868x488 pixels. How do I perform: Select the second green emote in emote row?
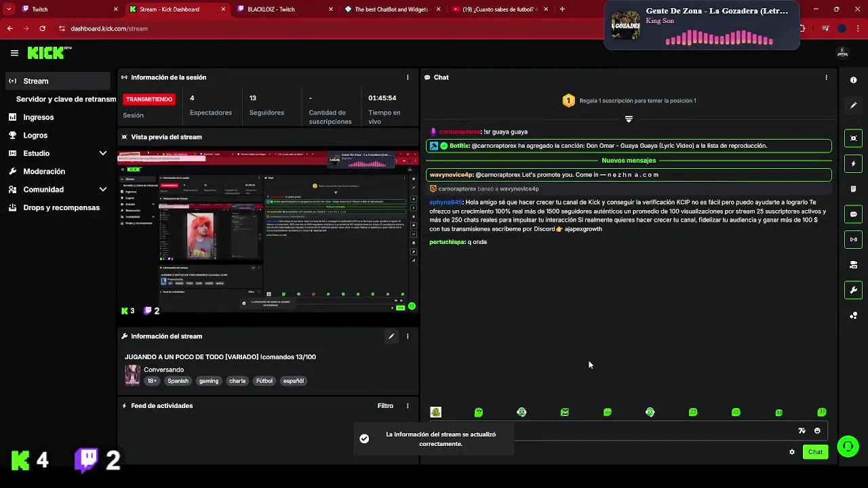(479, 412)
